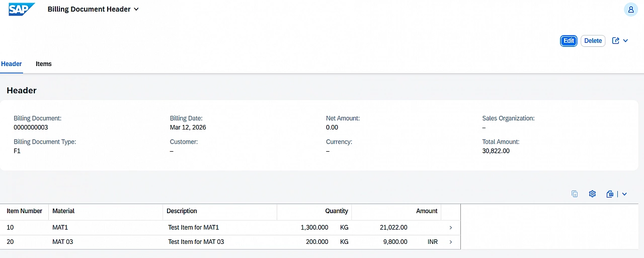Click quantity 1,300.000 cell
The image size is (644, 258).
coord(314,228)
